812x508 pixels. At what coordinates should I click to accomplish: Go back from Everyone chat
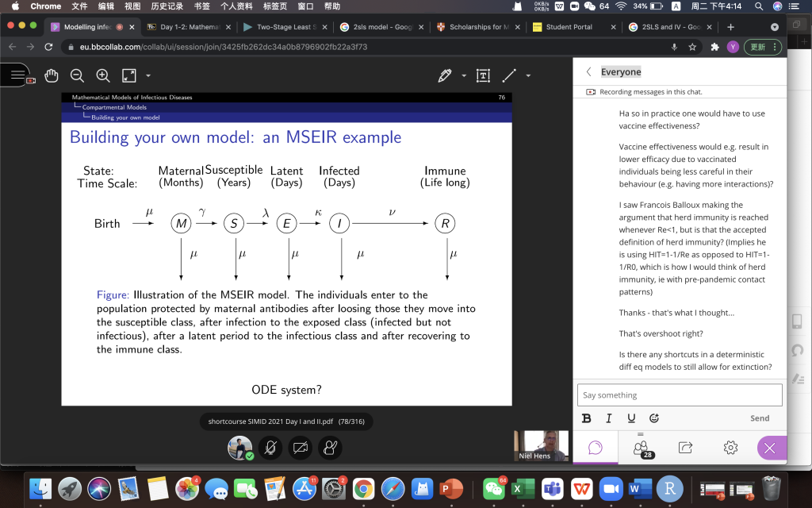pyautogui.click(x=589, y=72)
